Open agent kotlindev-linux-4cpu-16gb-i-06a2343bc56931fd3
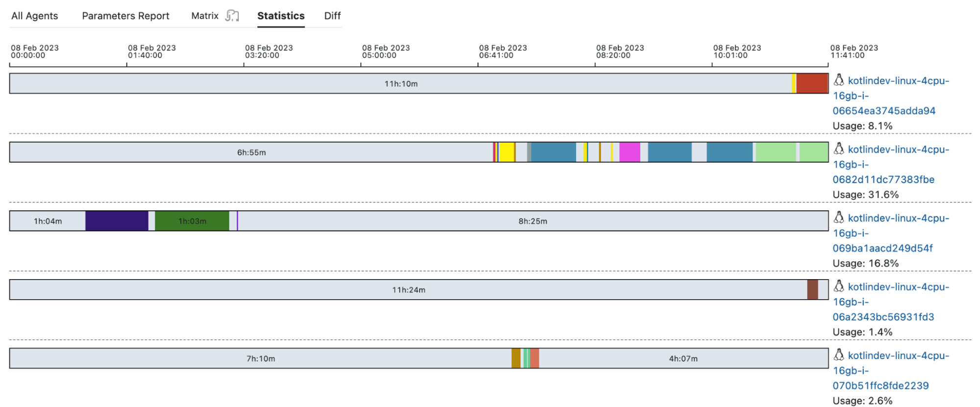Screen dimensions: 980x407 point(891,302)
